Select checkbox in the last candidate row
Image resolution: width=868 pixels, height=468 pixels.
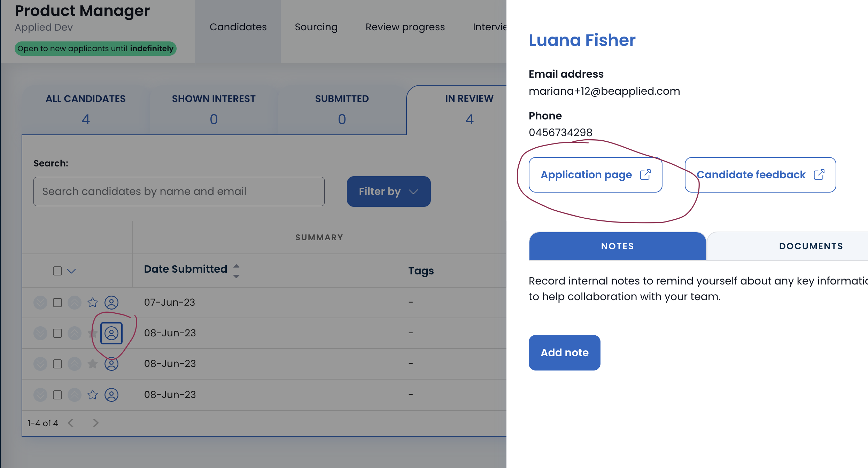coord(57,395)
